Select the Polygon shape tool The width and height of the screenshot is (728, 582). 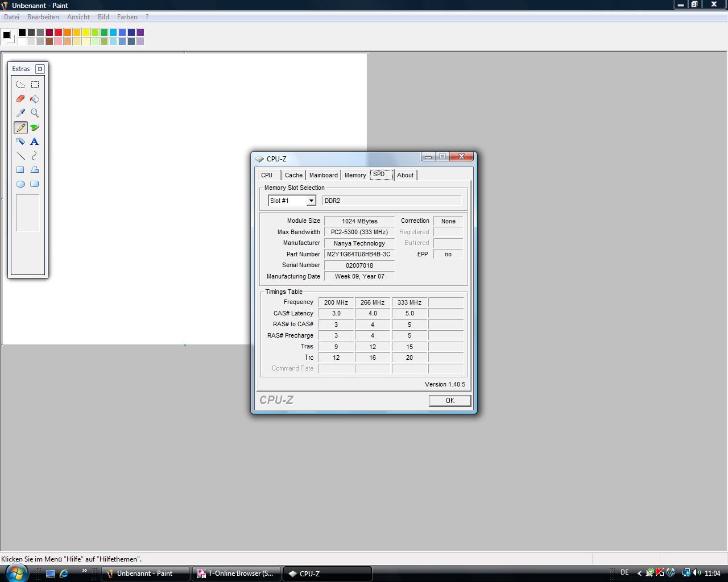[35, 170]
